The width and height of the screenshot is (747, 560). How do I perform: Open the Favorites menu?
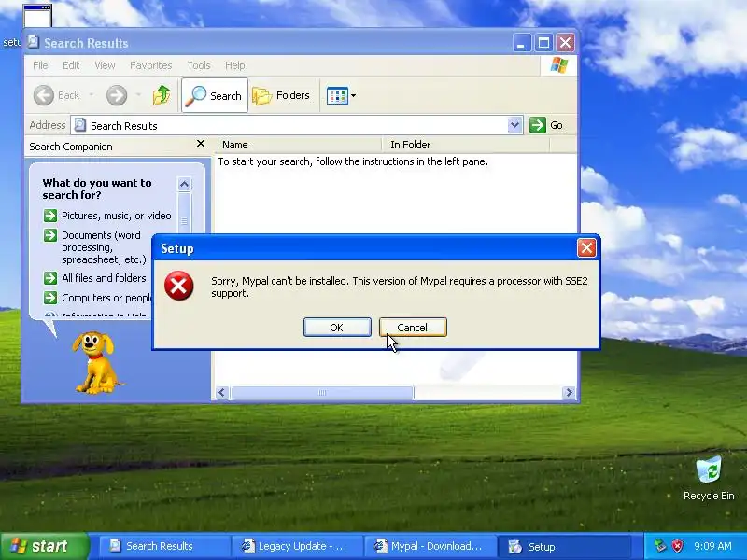tap(151, 65)
